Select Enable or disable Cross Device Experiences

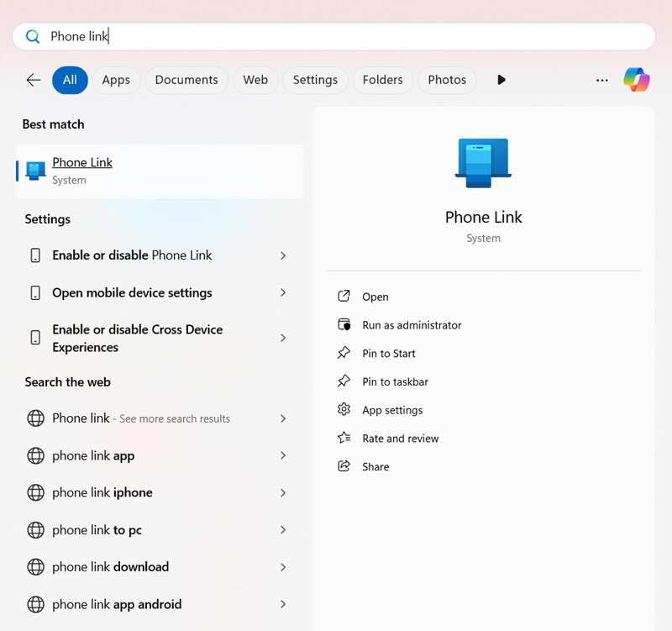160,339
